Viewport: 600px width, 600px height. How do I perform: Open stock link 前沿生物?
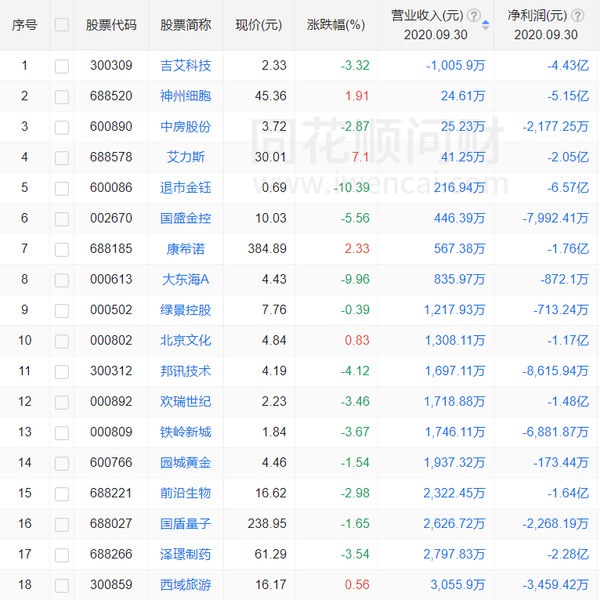click(186, 493)
